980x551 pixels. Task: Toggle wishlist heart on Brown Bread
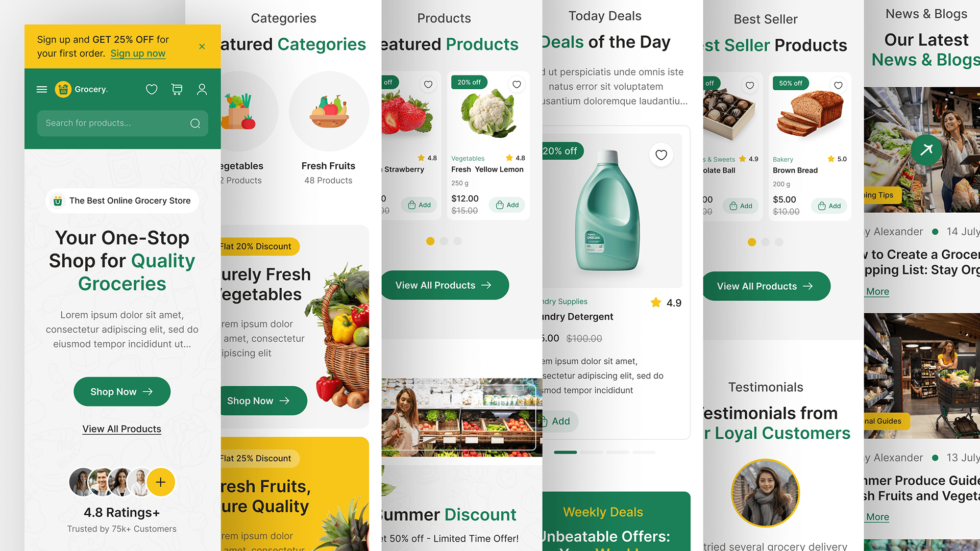click(838, 85)
